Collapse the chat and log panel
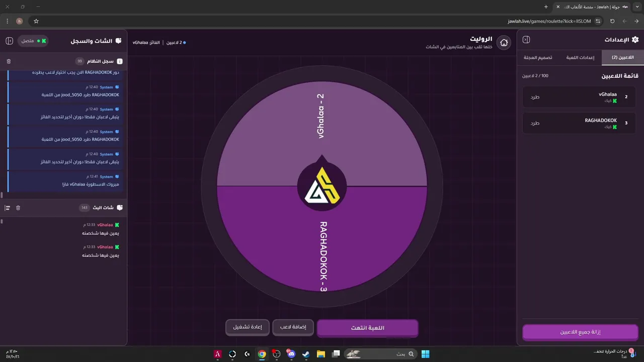The height and width of the screenshot is (362, 644). [10, 40]
